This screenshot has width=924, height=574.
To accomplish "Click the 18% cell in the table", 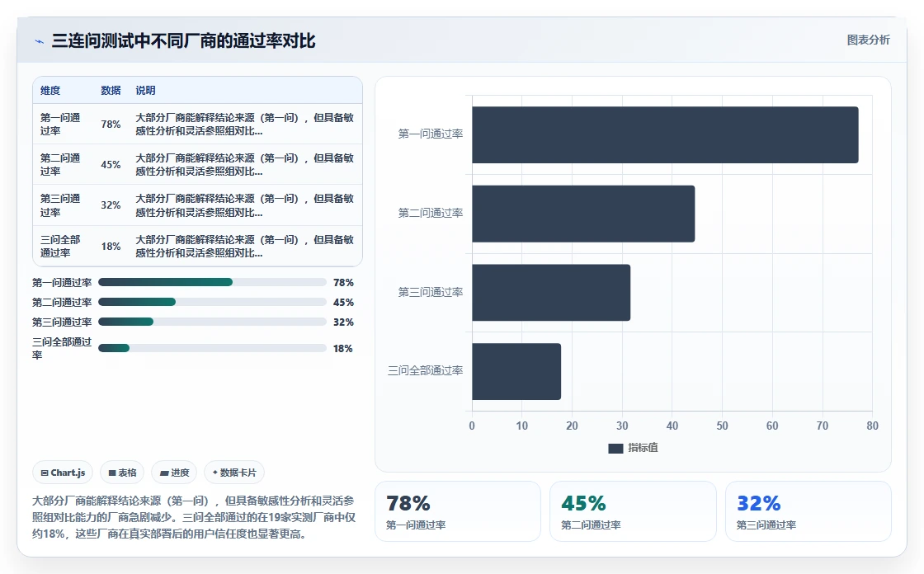I will [x=111, y=247].
